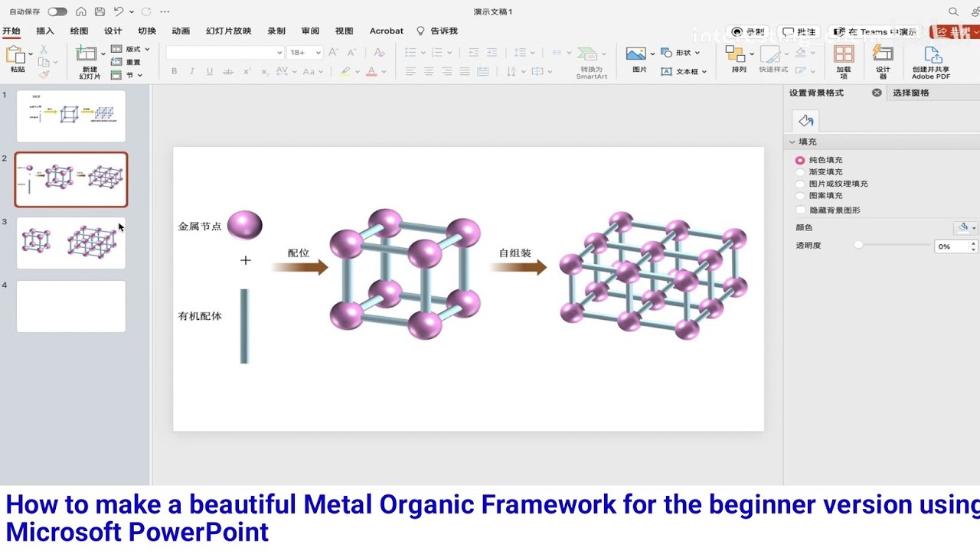Select blank slide 4 thumbnail
Screen dimensions: 980x551
coord(71,306)
